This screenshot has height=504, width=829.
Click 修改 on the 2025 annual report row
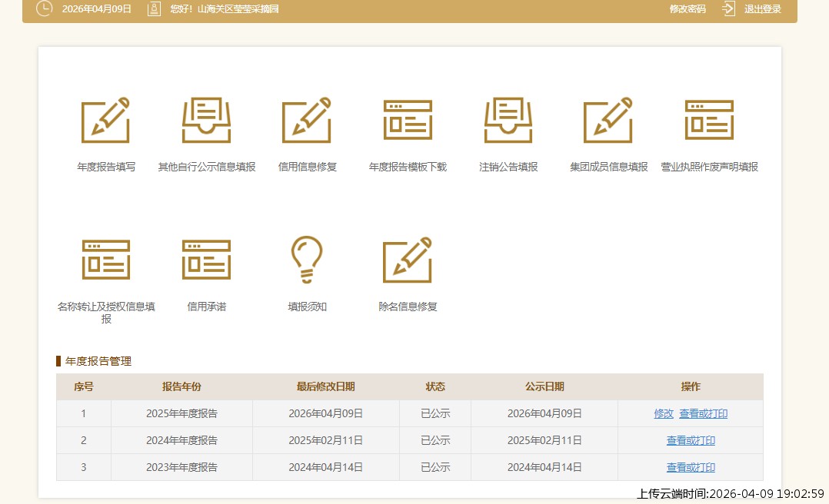pos(663,413)
